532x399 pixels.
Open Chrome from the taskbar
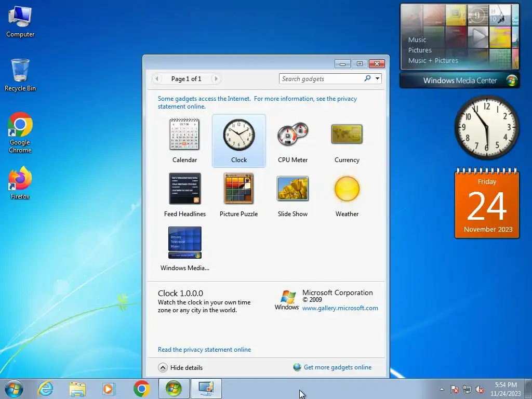tap(141, 389)
